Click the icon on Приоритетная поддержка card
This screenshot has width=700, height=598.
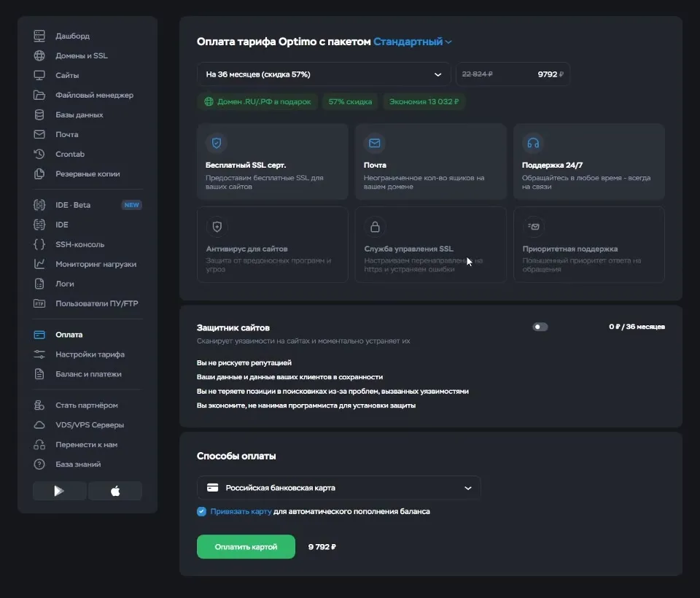(534, 226)
